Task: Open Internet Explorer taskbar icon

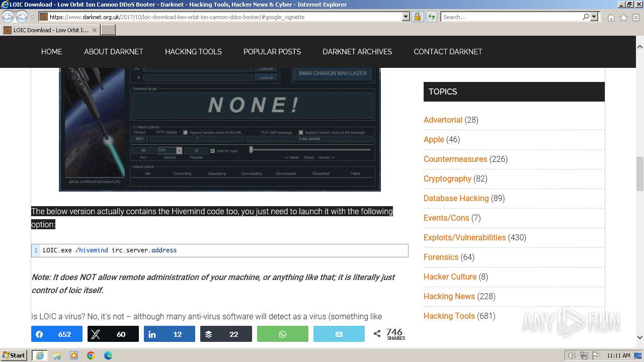Action: (x=39, y=355)
